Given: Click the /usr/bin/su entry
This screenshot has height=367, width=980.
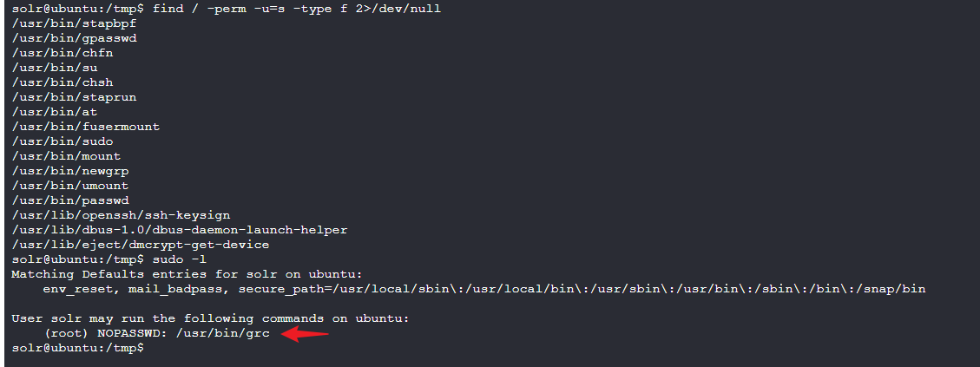Looking at the screenshot, I should 55,68.
